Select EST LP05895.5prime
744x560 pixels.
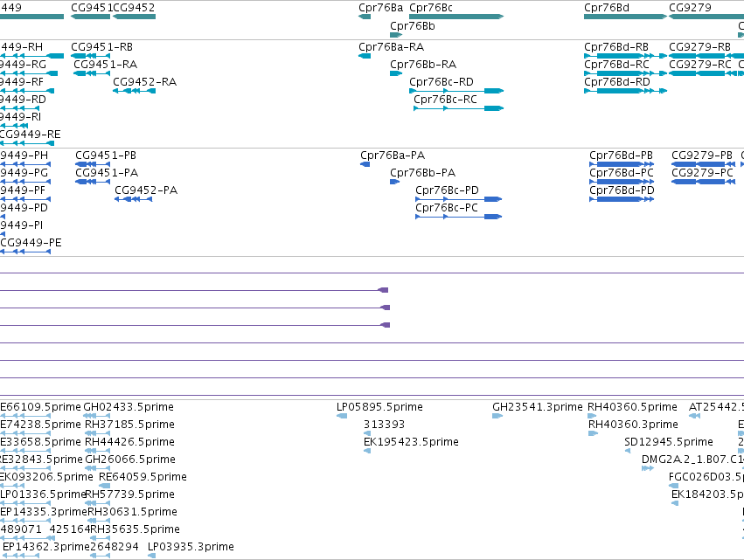[379, 407]
